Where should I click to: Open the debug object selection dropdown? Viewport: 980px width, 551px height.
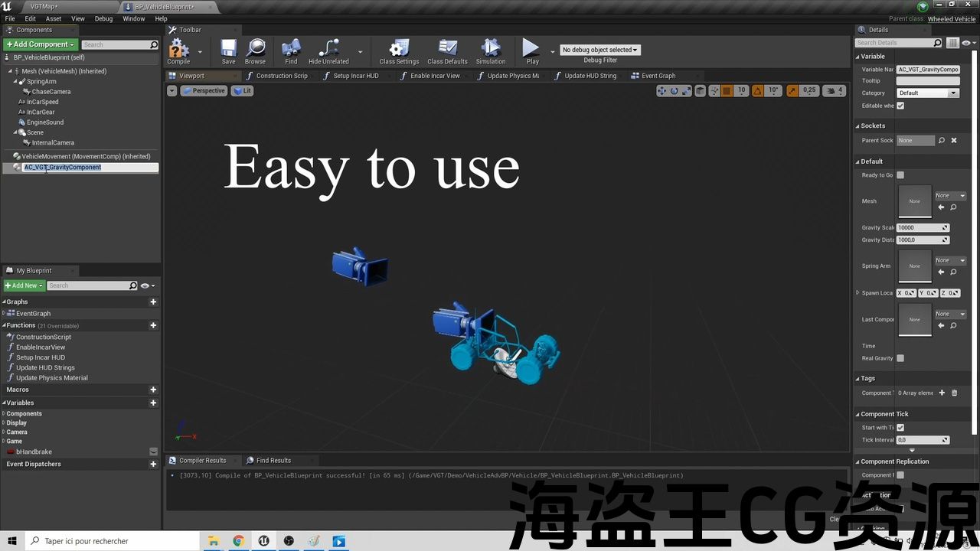click(600, 50)
